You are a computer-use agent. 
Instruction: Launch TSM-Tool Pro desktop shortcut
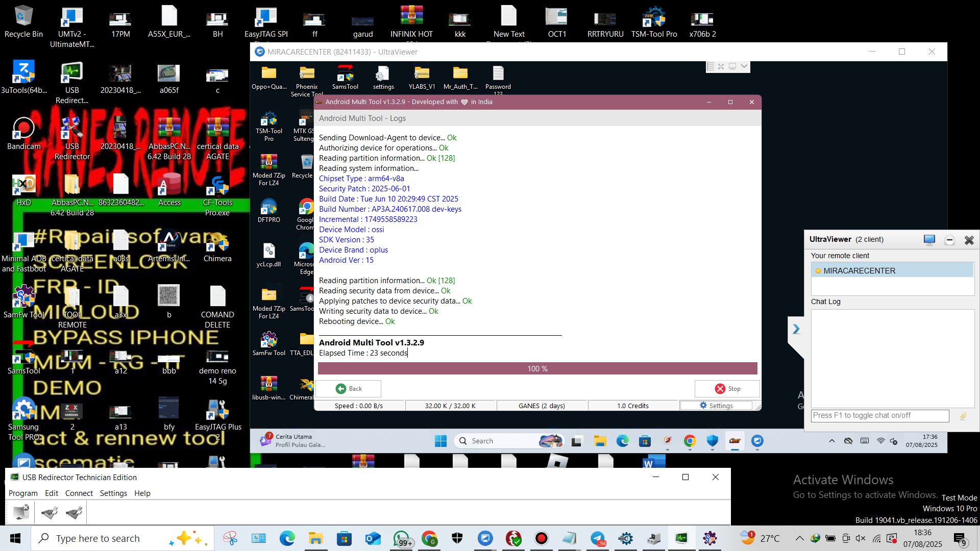tap(654, 21)
